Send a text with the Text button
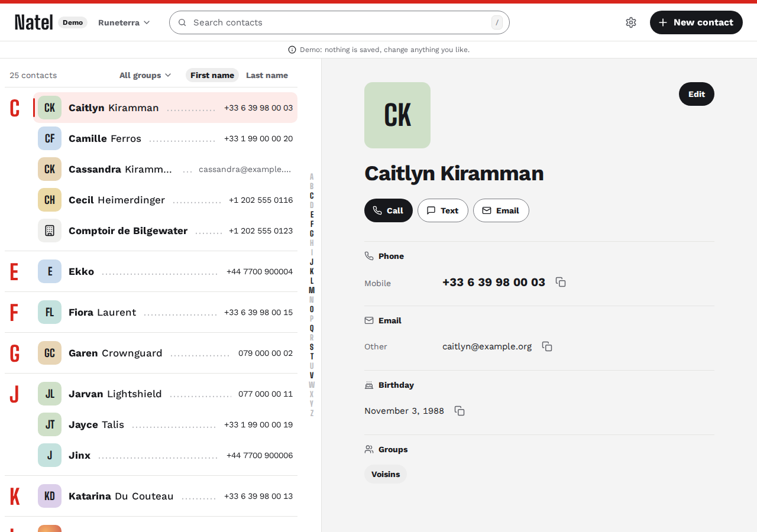The image size is (757, 532). tap(443, 210)
